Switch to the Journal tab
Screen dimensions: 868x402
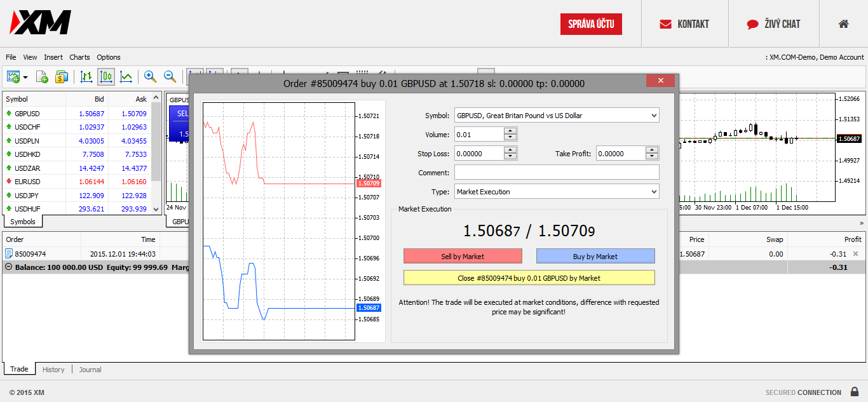click(90, 370)
